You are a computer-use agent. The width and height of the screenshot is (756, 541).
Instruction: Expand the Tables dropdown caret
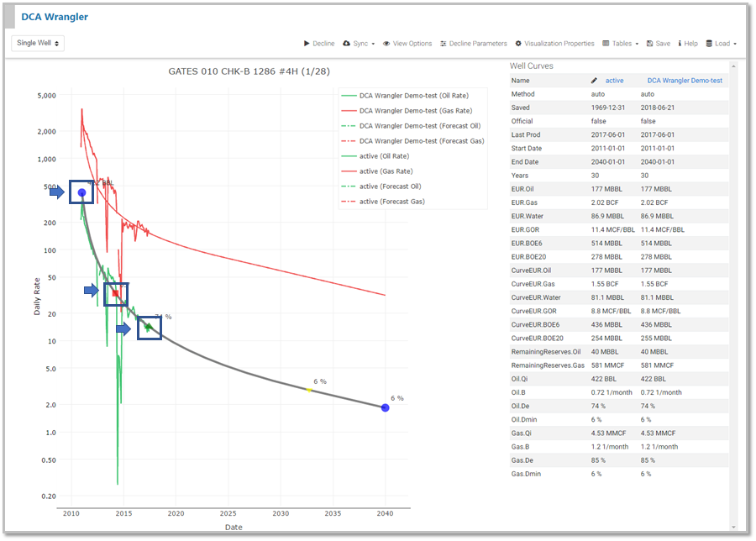coord(637,44)
